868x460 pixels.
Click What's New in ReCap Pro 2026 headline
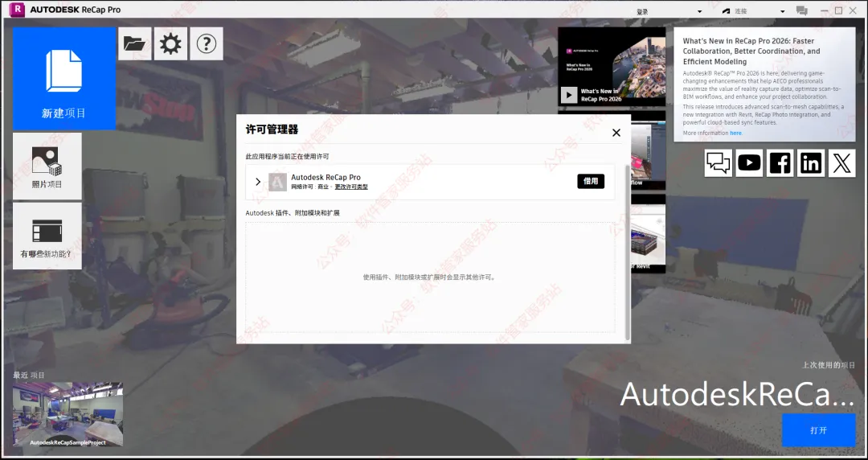(751, 51)
